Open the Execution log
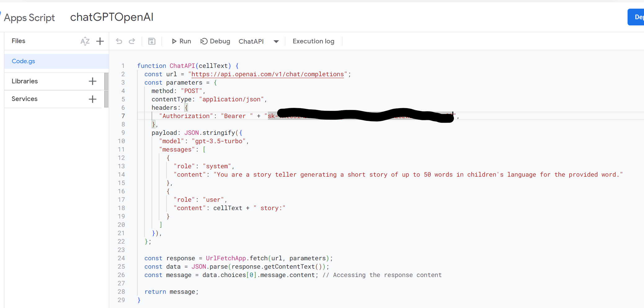The image size is (644, 308). pos(313,41)
